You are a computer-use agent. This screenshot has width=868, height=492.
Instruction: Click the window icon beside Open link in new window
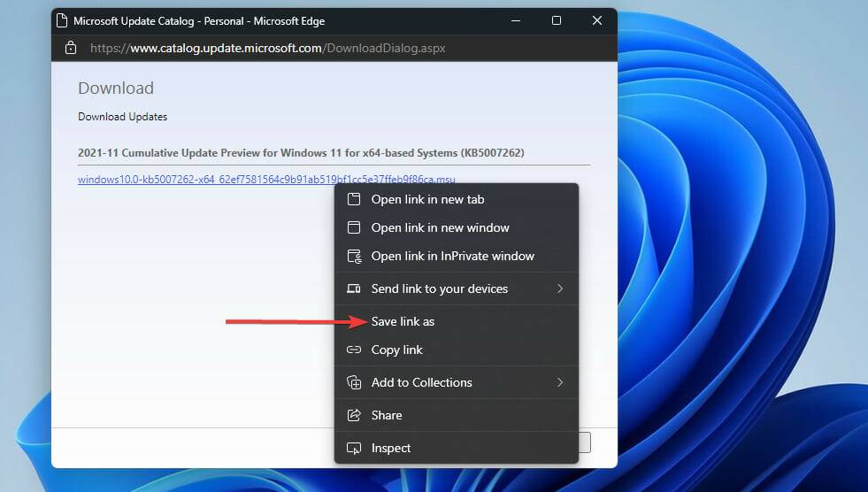[x=354, y=227]
